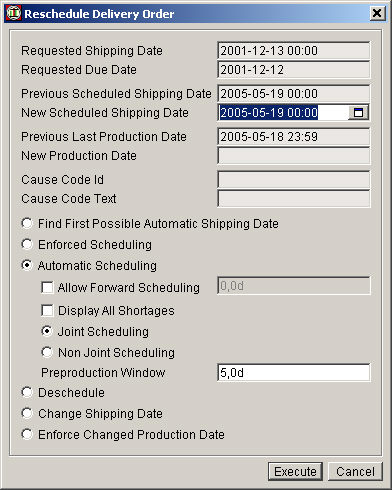Click the 'Previous Last Production Date' label
392x490 pixels.
click(x=104, y=137)
